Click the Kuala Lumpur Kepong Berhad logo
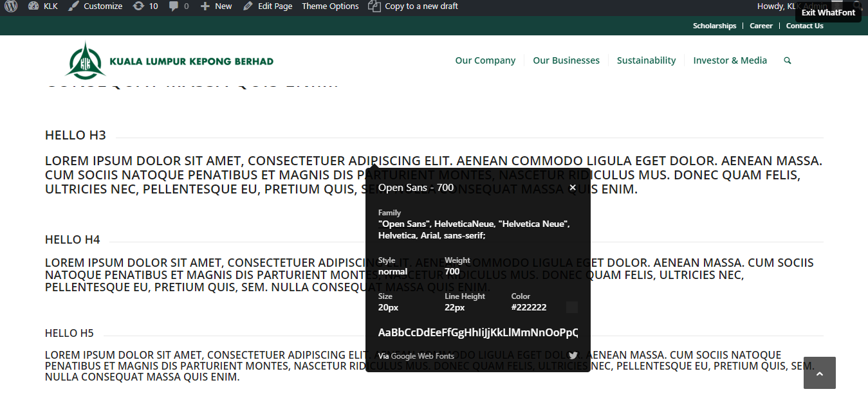Image resolution: width=868 pixels, height=405 pixels. 170,60
